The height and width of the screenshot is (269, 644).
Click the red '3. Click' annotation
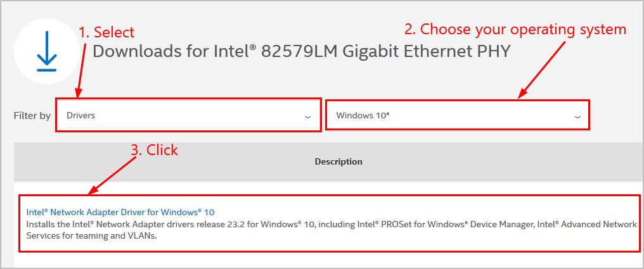[x=155, y=149]
